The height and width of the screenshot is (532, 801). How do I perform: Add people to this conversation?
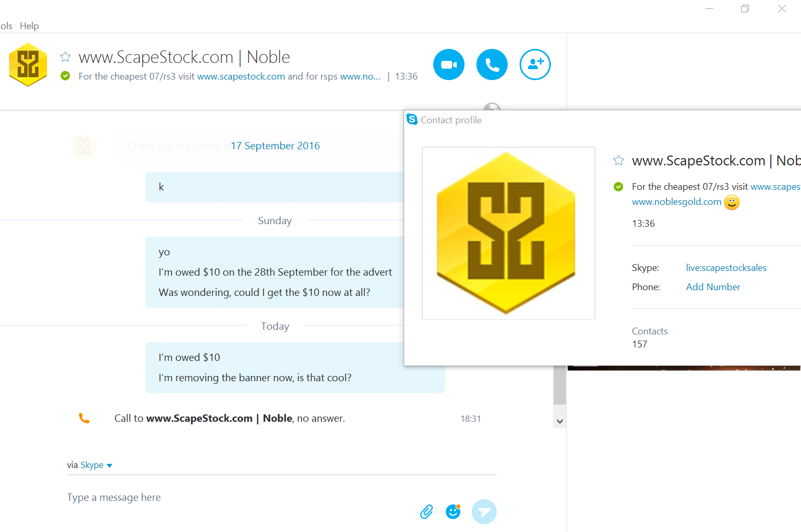pyautogui.click(x=535, y=64)
